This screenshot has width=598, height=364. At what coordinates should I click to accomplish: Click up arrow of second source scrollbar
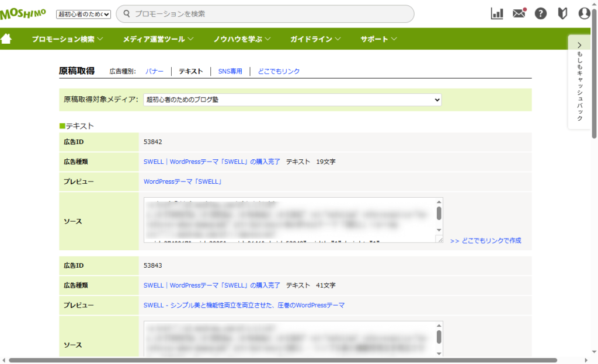439,325
